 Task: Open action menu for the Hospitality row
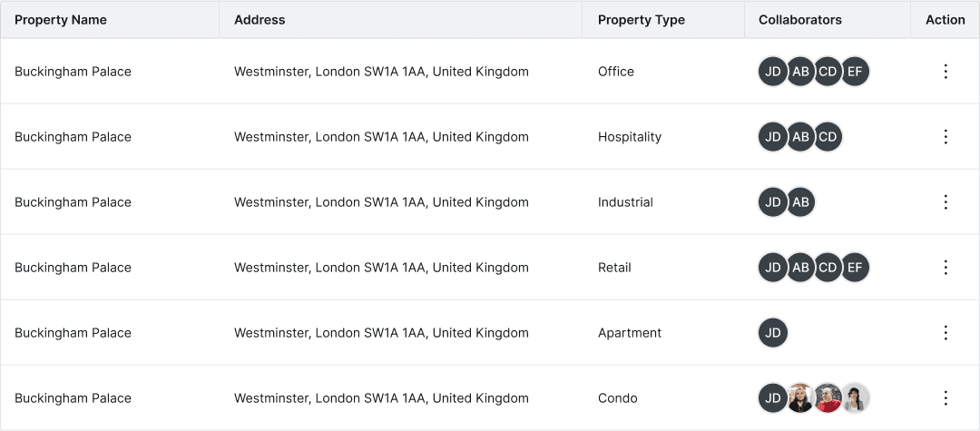click(946, 137)
